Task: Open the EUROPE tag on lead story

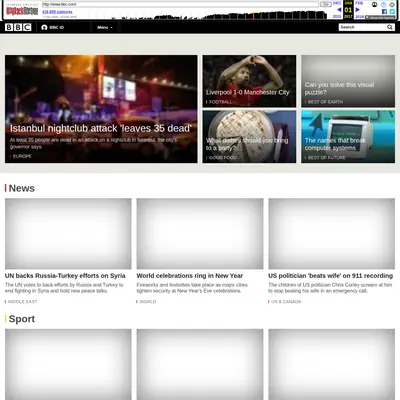Action: (x=22, y=156)
